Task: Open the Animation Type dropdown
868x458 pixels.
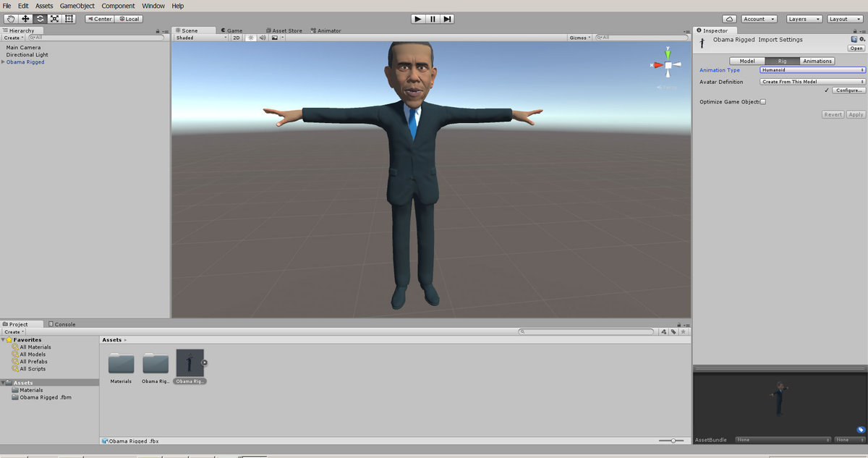Action: [813, 70]
